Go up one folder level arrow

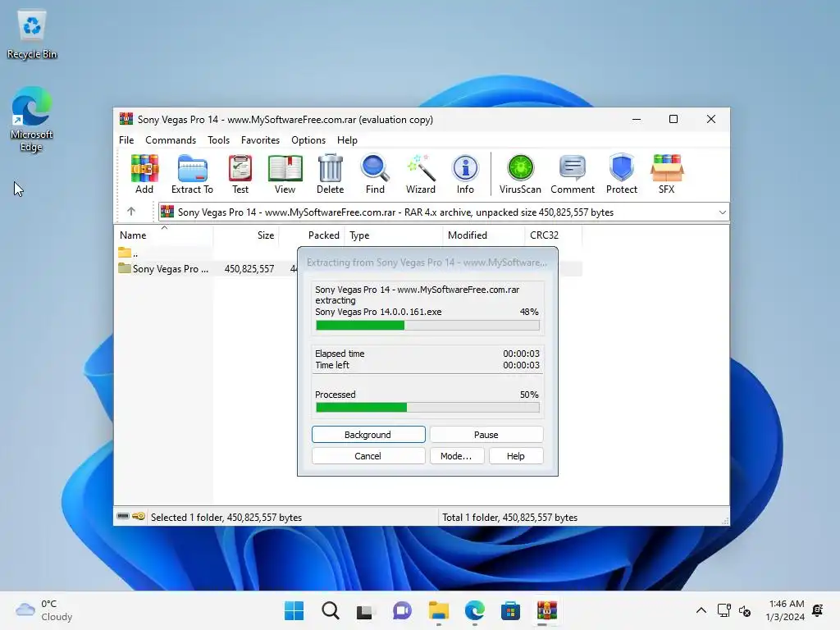coord(131,212)
